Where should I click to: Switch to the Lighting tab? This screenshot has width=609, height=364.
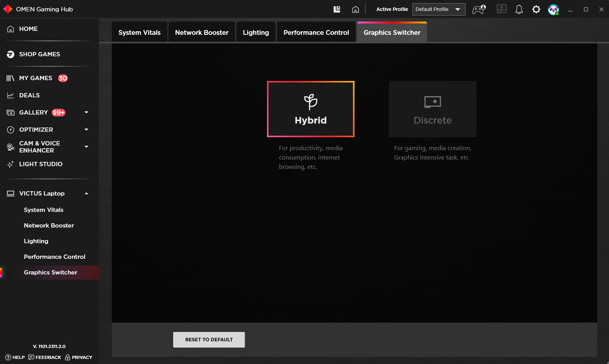coord(256,32)
